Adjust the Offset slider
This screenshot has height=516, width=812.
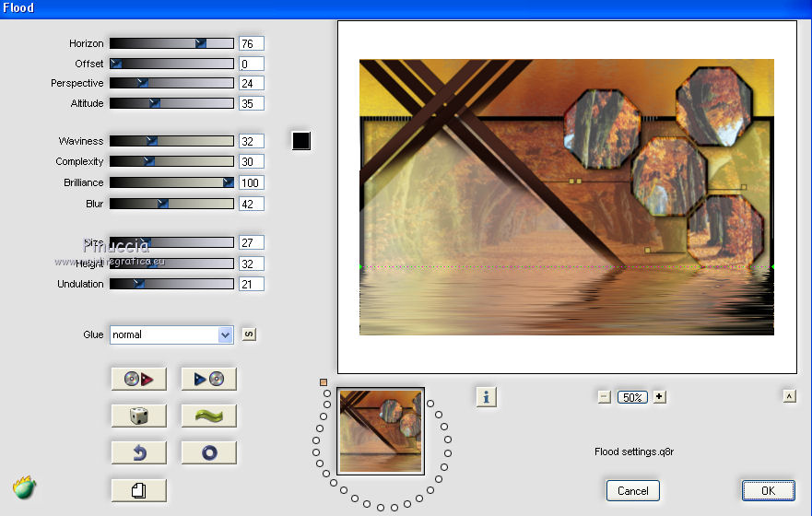click(171, 64)
